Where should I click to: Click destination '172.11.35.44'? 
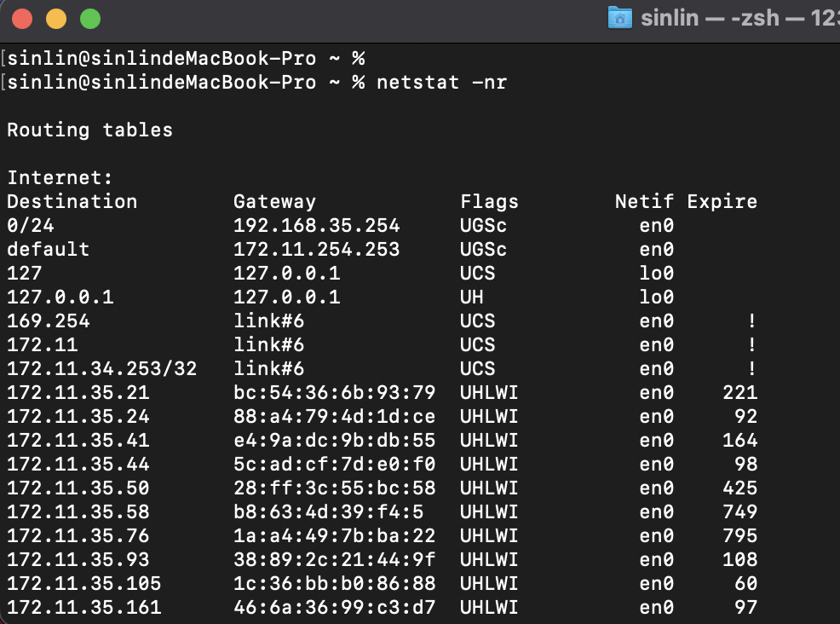[78, 465]
